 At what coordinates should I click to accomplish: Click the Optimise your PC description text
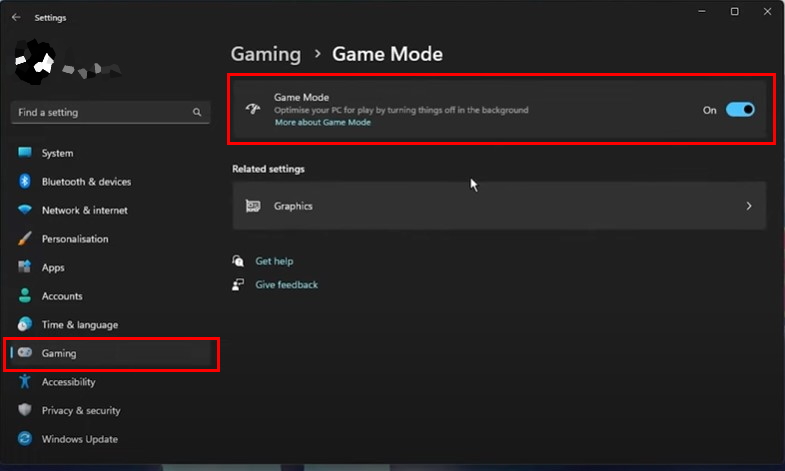coord(401,110)
